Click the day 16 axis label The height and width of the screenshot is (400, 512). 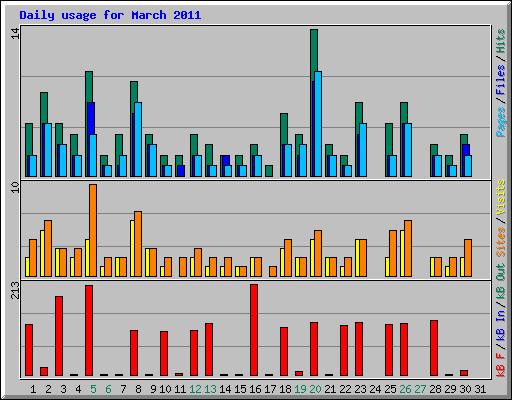coord(255,389)
